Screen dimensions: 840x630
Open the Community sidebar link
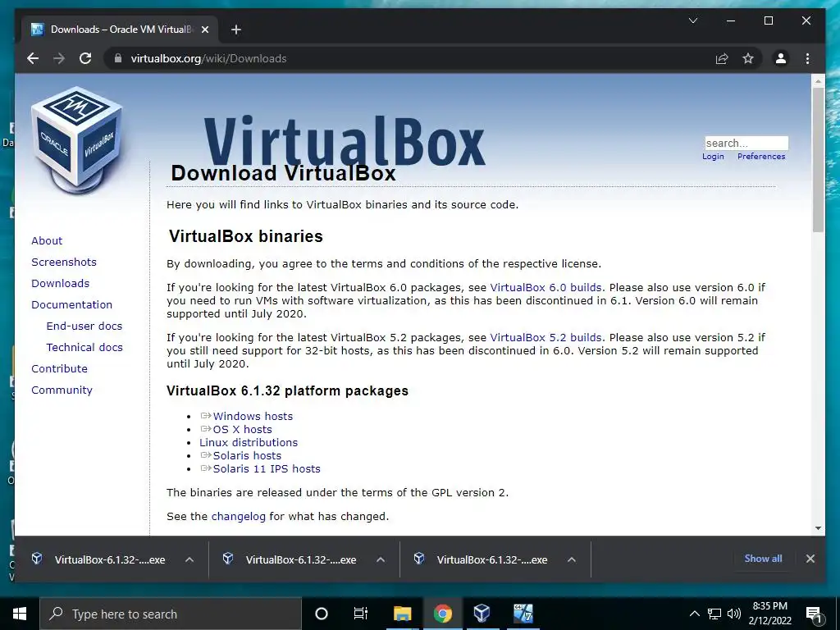[x=62, y=390]
